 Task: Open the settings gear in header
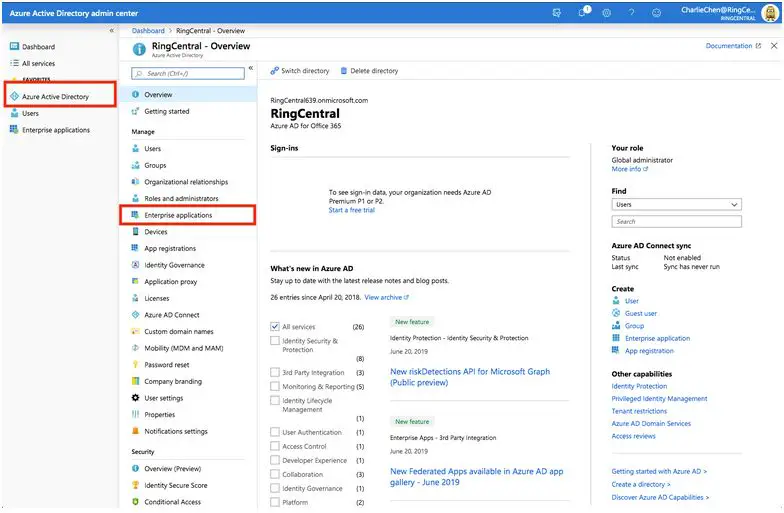[x=606, y=13]
